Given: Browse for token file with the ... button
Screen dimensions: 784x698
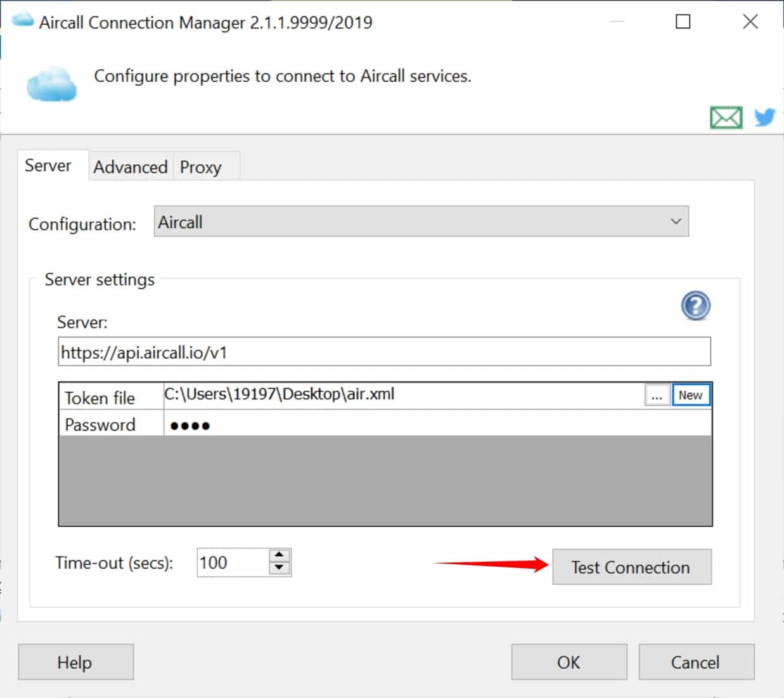Looking at the screenshot, I should (x=657, y=396).
